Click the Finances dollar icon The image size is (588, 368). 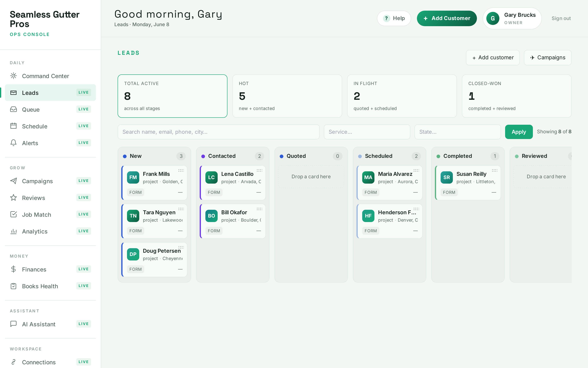click(x=14, y=269)
